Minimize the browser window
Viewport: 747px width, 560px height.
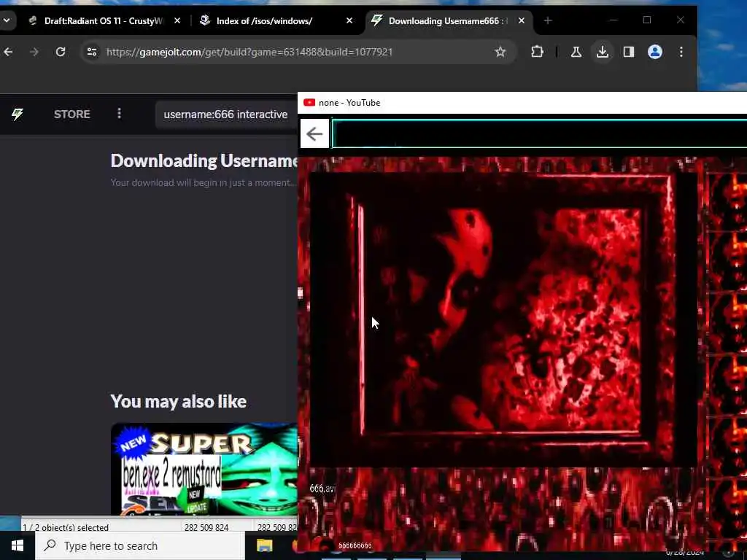click(x=614, y=20)
